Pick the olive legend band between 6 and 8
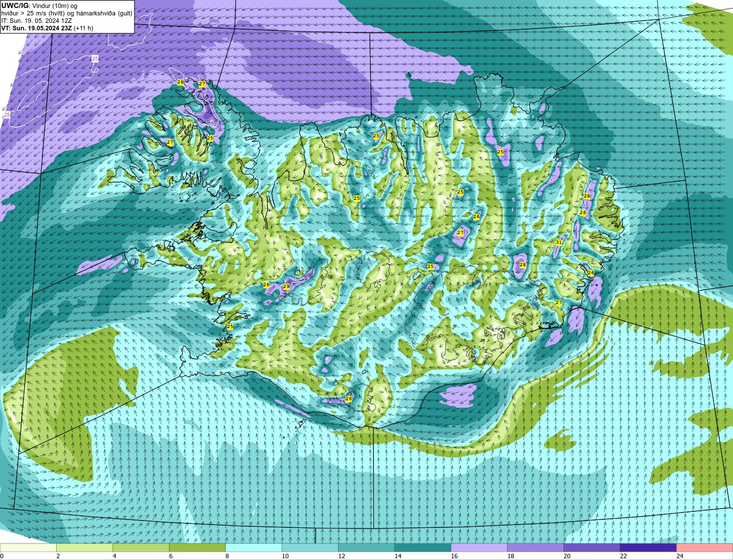Screen dimensions: 733x560 (198, 547)
